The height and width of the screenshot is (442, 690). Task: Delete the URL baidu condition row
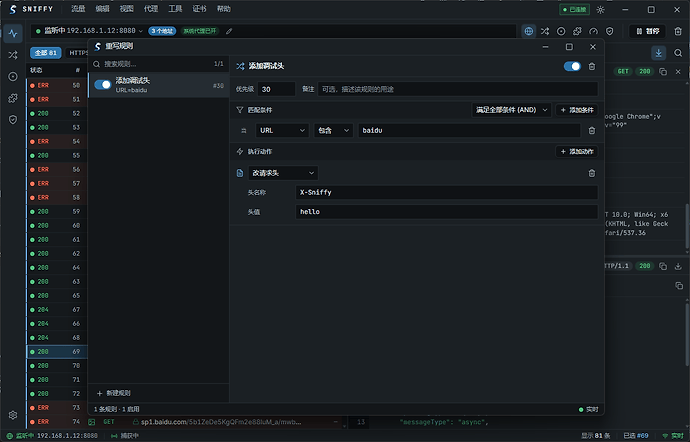point(592,130)
